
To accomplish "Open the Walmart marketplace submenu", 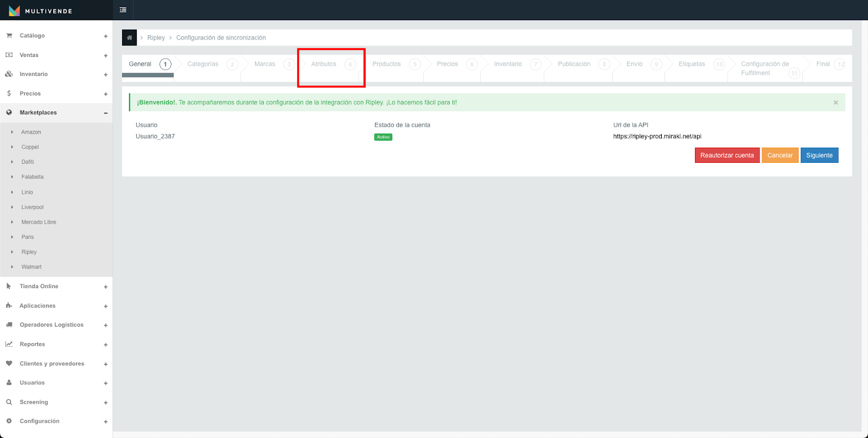I will click(31, 267).
